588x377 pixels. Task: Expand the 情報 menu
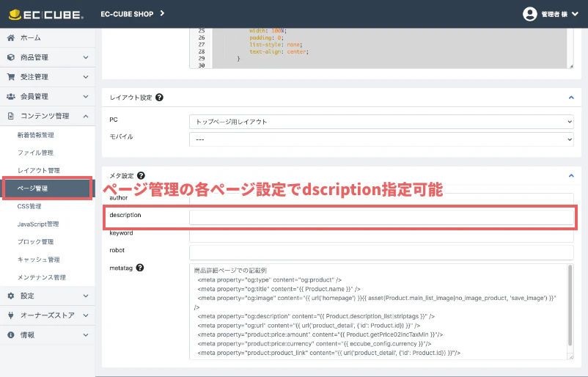click(86, 334)
